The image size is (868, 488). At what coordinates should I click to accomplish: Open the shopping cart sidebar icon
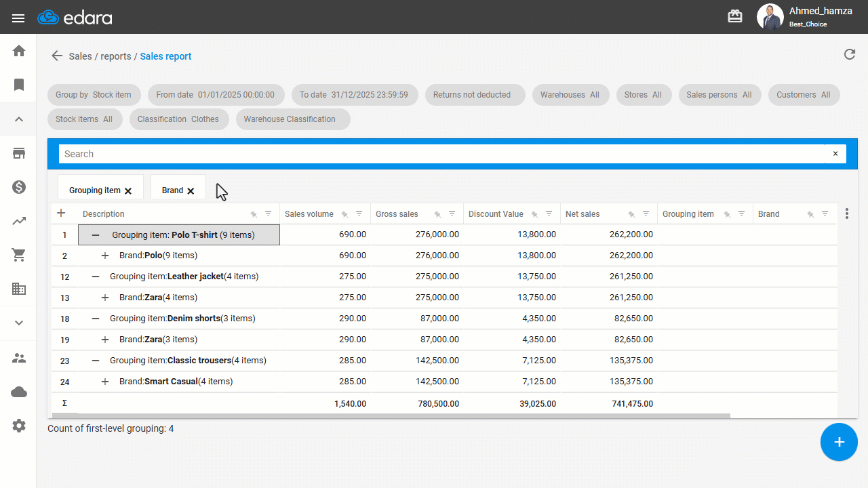(19, 255)
